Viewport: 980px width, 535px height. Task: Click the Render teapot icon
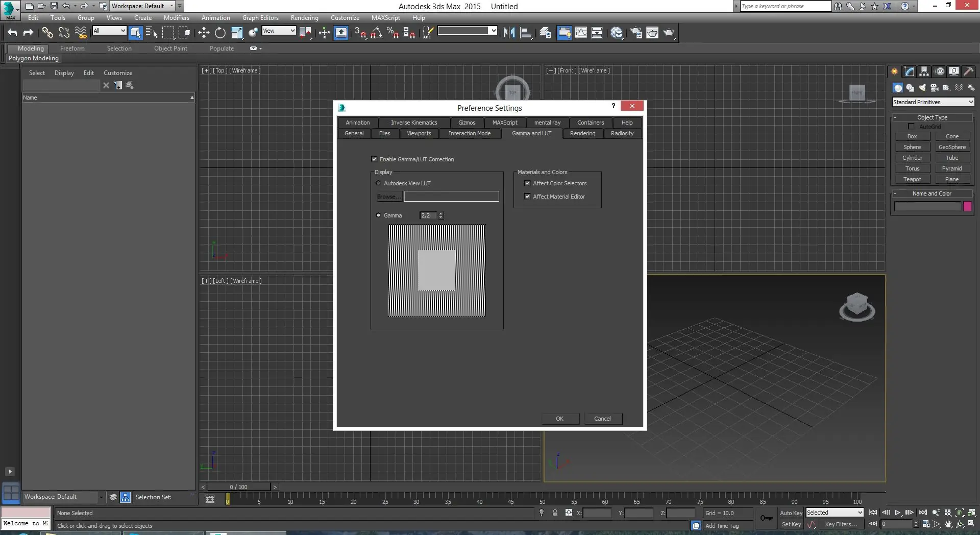coord(669,33)
